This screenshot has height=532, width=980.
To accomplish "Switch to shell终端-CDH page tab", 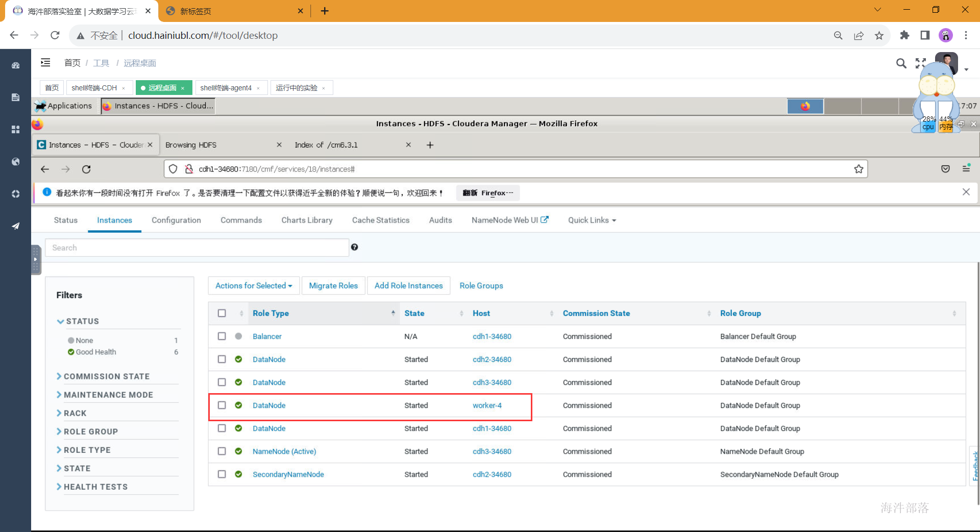I will click(99, 88).
